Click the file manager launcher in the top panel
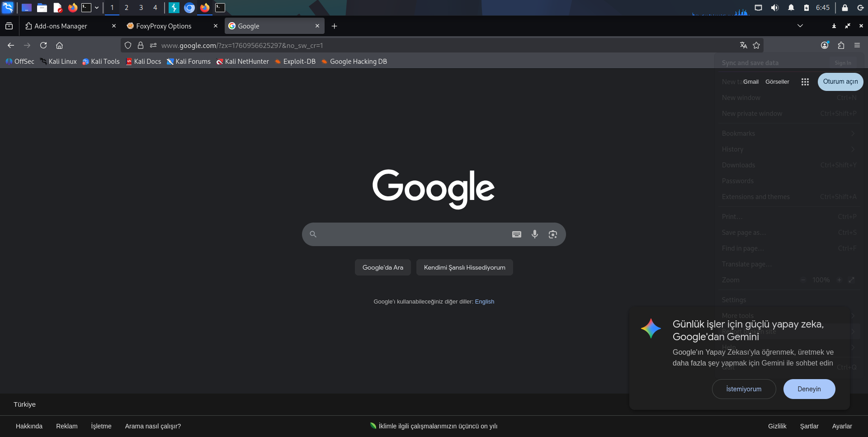Image resolution: width=868 pixels, height=437 pixels. tap(42, 8)
